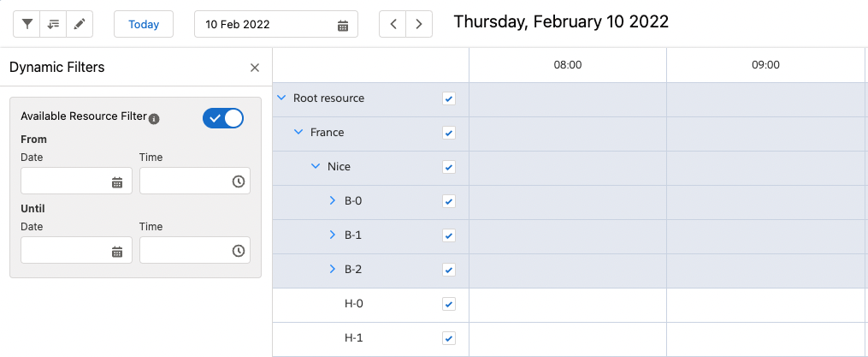Screen dimensions: 868x357
Task: Click the pencil edit icon
Action: coord(79,24)
